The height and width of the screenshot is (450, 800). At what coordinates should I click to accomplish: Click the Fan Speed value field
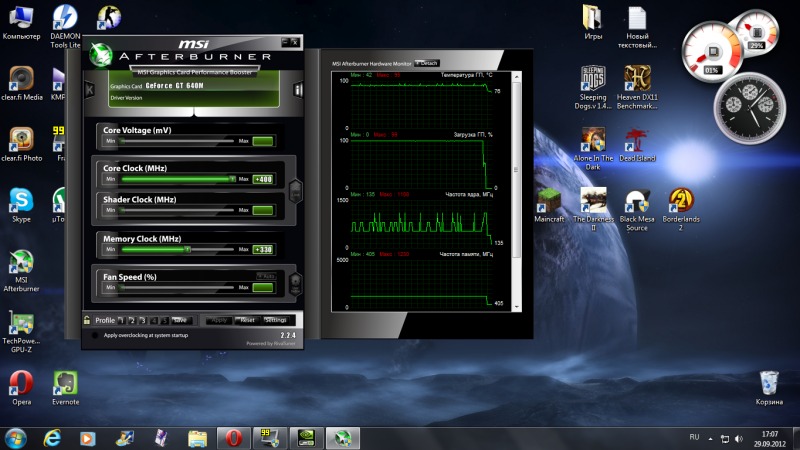point(263,288)
